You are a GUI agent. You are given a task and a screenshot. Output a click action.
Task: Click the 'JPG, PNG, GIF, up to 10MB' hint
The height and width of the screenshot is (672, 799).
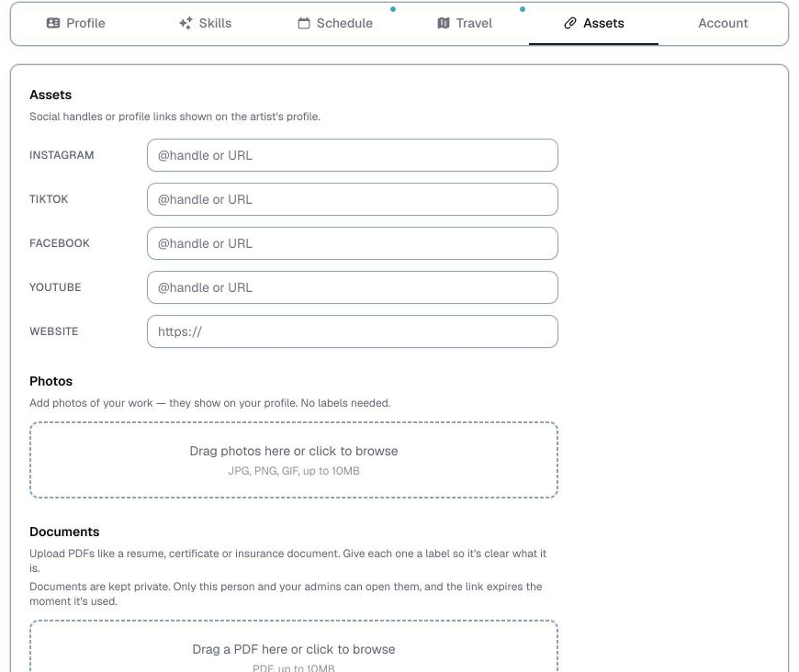(294, 471)
